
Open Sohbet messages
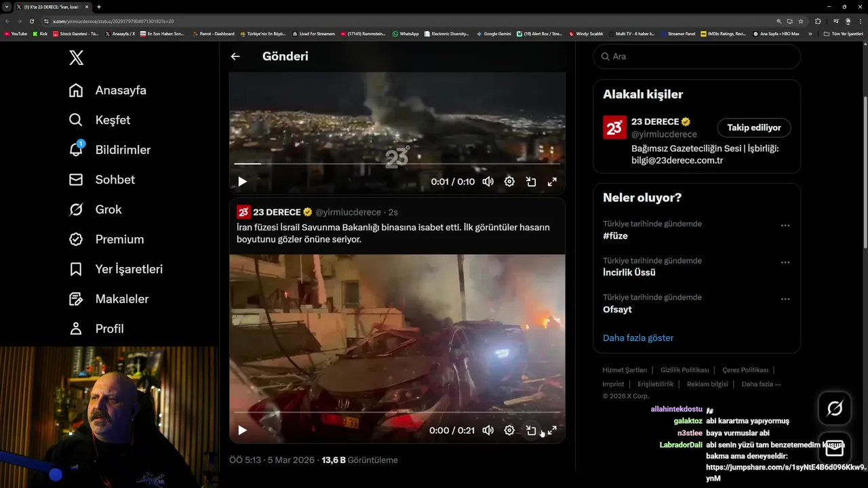click(x=102, y=180)
